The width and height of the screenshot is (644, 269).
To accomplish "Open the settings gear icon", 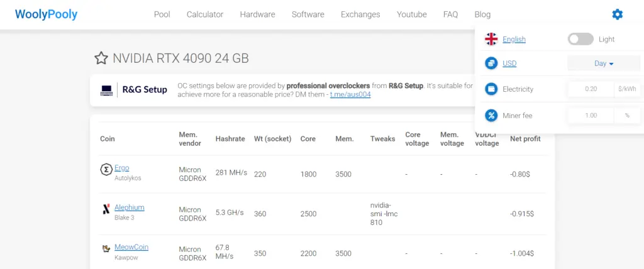I will 617,15.
